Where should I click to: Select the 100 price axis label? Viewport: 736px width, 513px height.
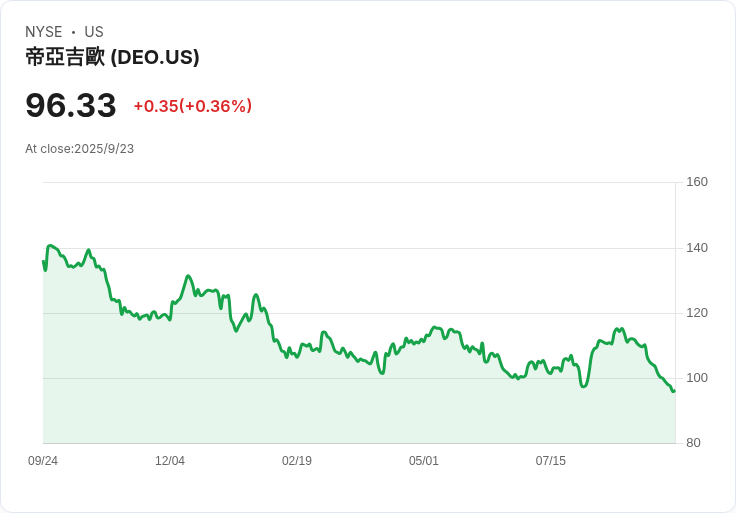pyautogui.click(x=697, y=378)
